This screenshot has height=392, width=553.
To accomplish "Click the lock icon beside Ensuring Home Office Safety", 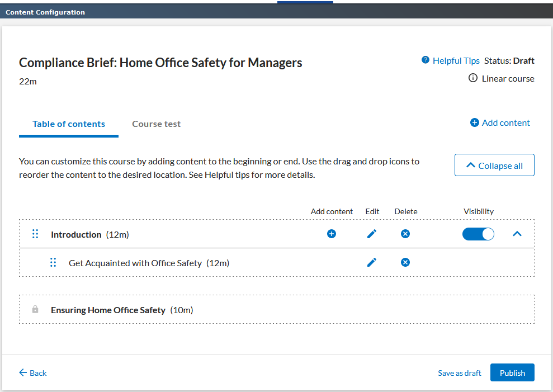I will 35,309.
